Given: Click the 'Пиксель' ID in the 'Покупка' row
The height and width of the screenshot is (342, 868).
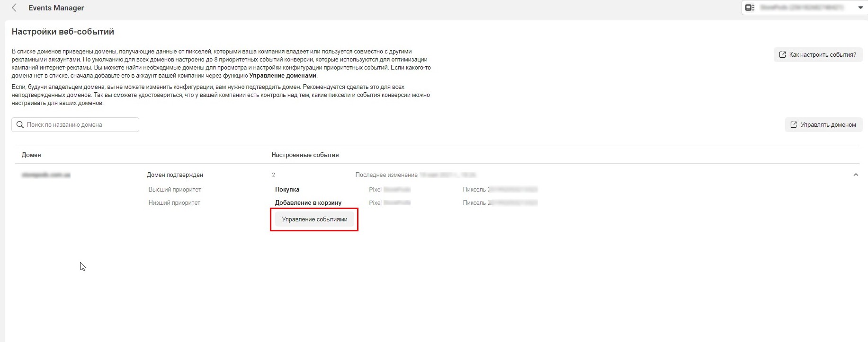Looking at the screenshot, I should [x=500, y=190].
